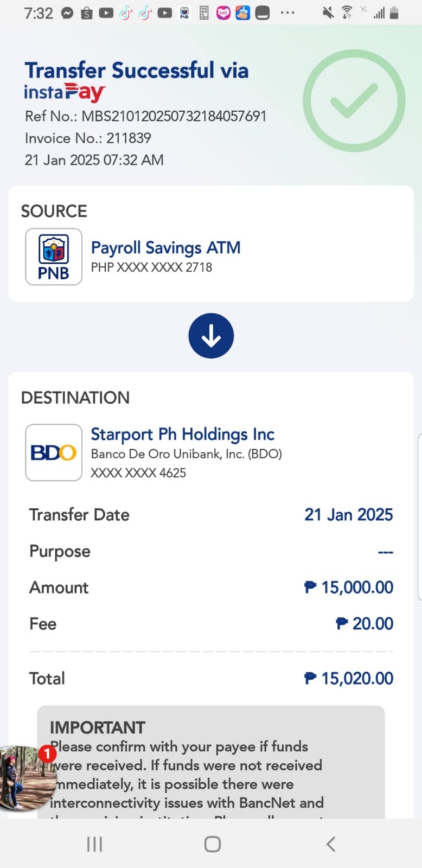422x868 pixels.
Task: Tap the pink Lazada notification icon
Action: point(223,13)
